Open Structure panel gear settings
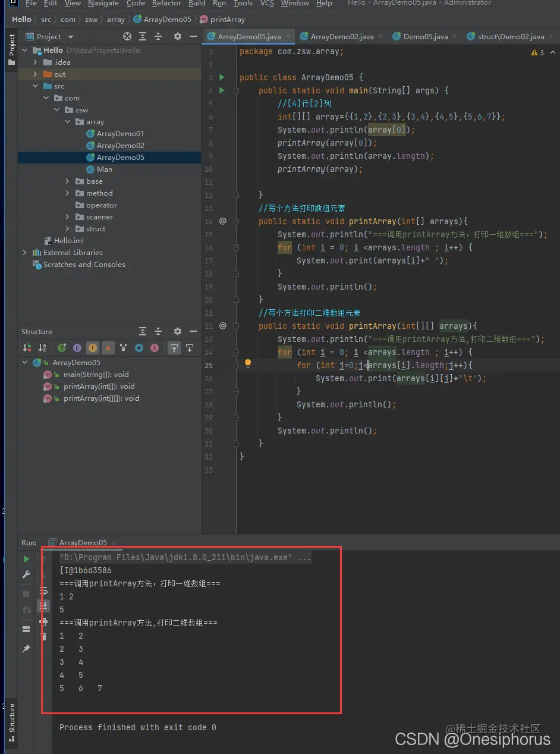The height and width of the screenshot is (754, 560). (x=177, y=331)
